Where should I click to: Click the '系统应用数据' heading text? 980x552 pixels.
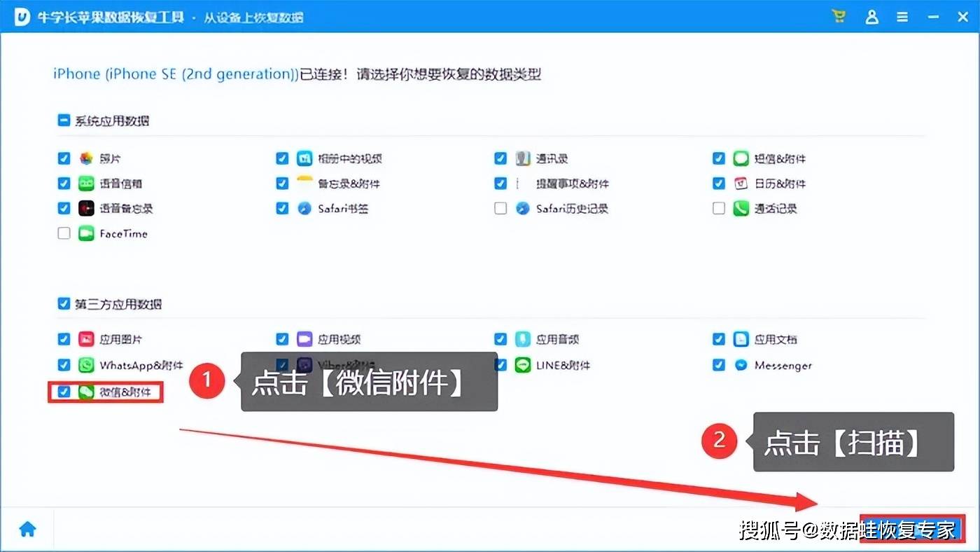click(112, 120)
